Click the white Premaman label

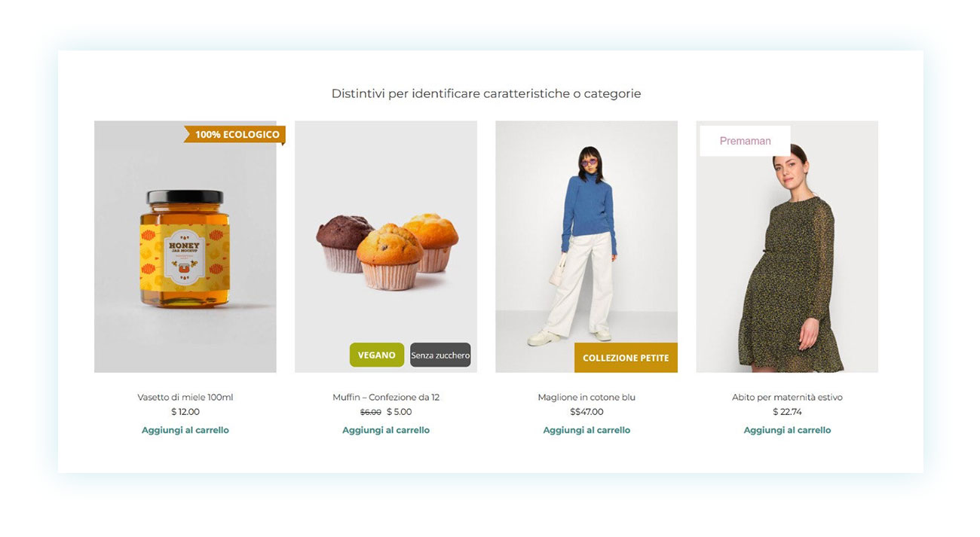point(745,141)
